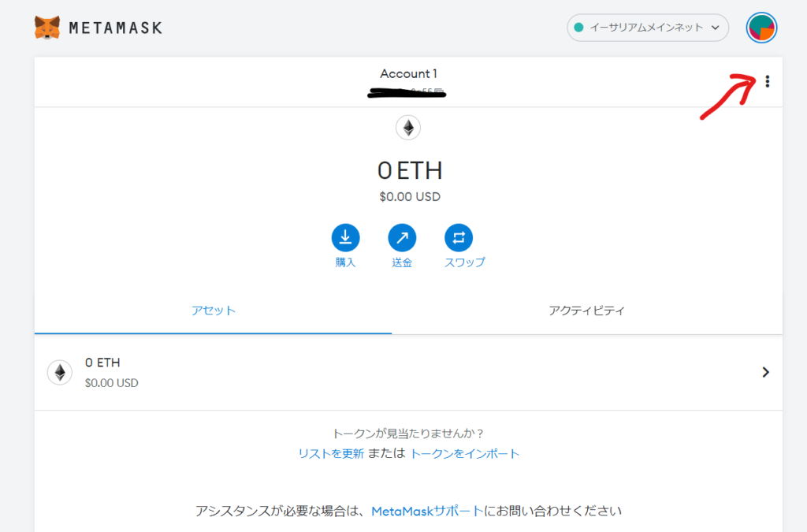Open the account avatar menu
This screenshot has width=807, height=532.
coord(761,28)
